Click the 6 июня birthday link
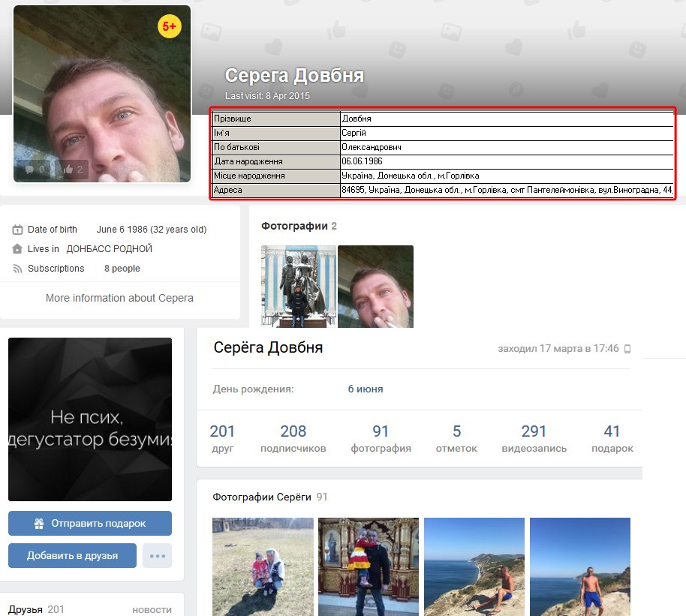Viewport: 686px width, 616px height. pyautogui.click(x=365, y=389)
